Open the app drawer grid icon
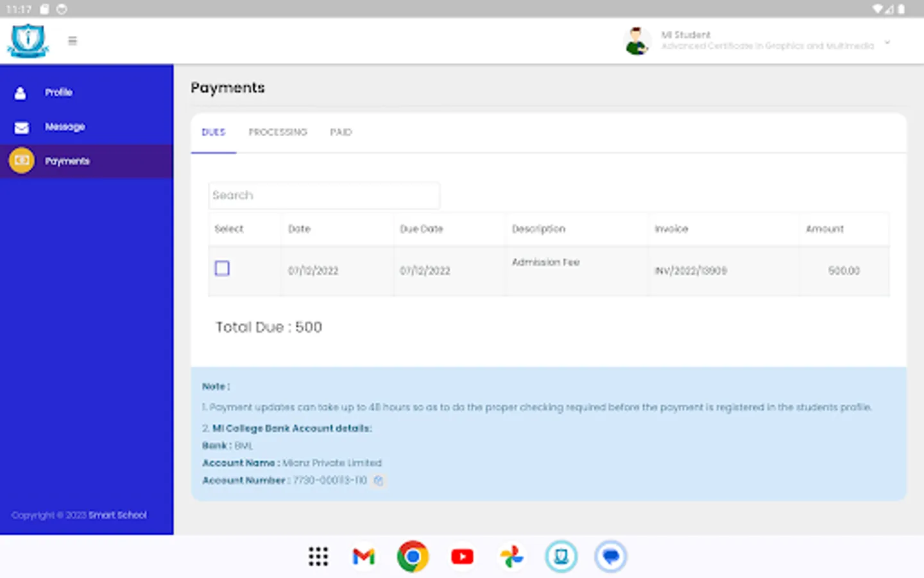This screenshot has width=924, height=578. coord(318,557)
